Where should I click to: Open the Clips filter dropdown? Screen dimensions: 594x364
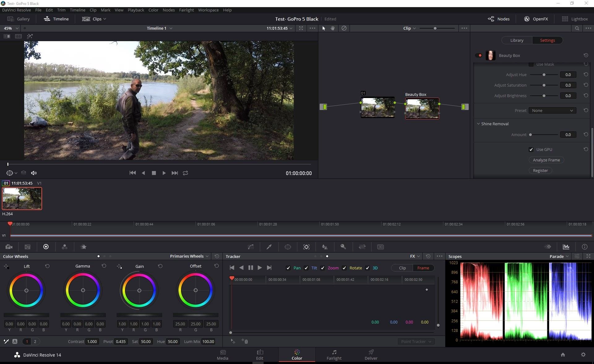tap(94, 19)
